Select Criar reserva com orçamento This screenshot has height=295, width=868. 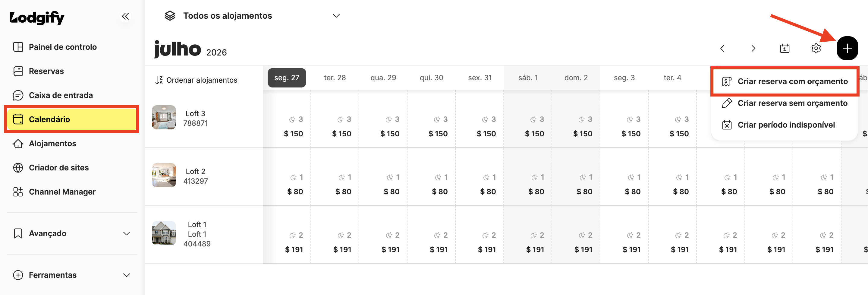click(x=785, y=81)
